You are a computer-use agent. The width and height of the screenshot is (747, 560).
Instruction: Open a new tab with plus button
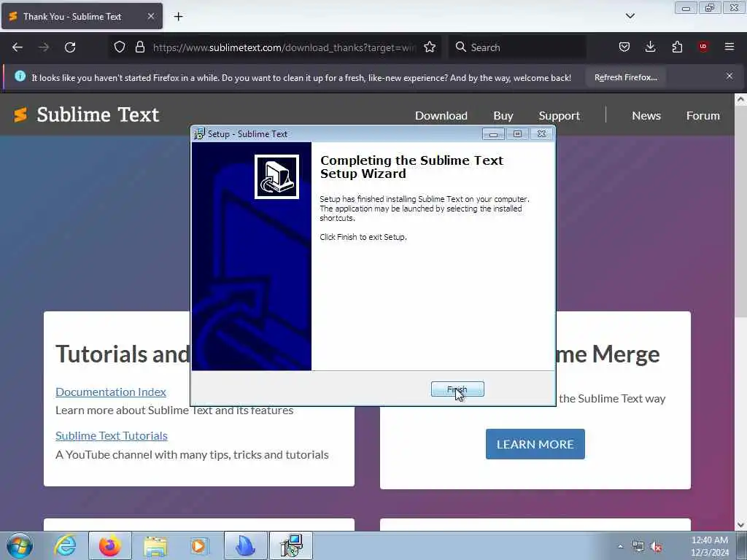pyautogui.click(x=178, y=17)
